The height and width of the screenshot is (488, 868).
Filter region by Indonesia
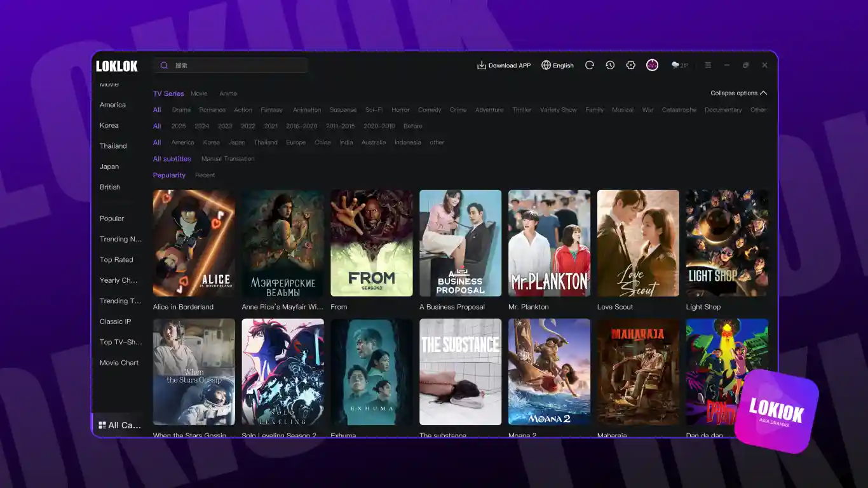[408, 142]
